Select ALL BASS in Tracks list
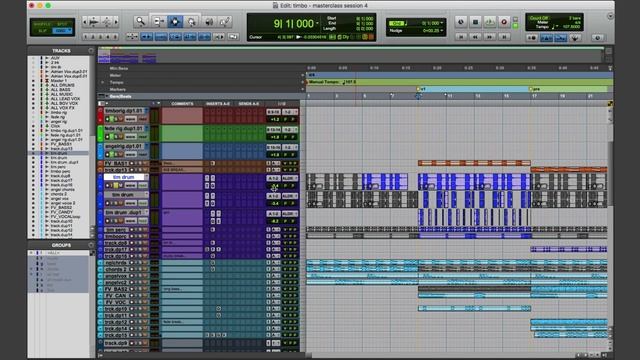 pyautogui.click(x=60, y=90)
